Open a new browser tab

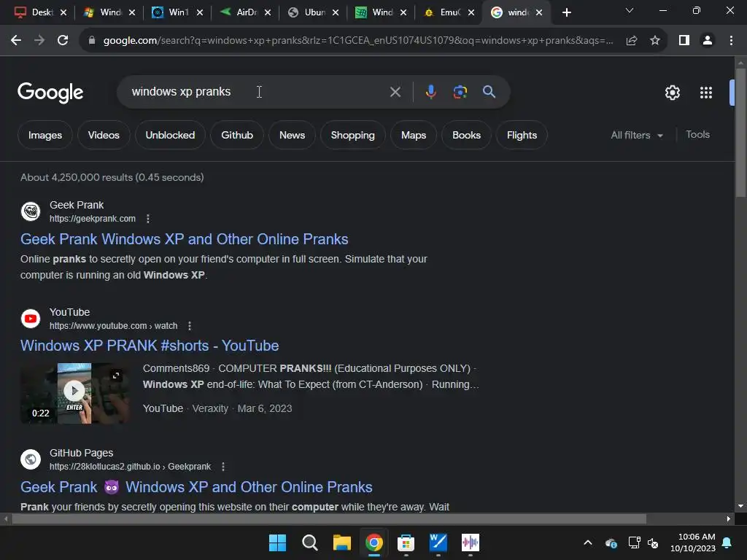pyautogui.click(x=566, y=12)
